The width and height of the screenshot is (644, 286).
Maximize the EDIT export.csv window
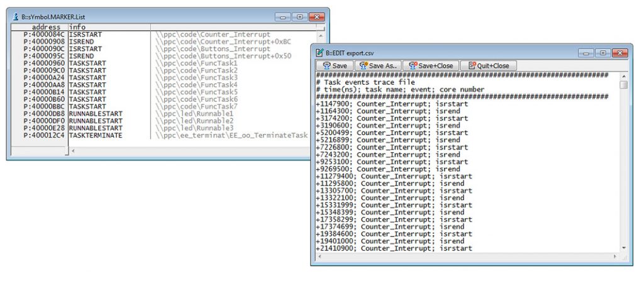(x=602, y=53)
